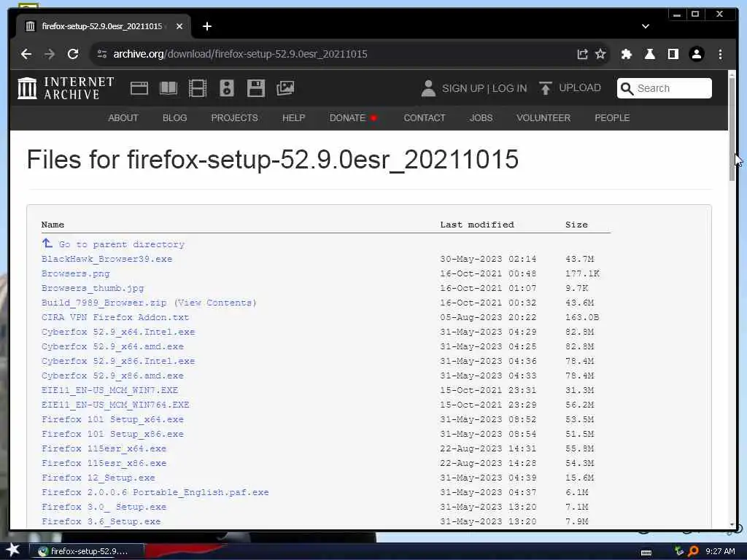Download EIE11_EN-US_MCM_WIN7.EXE
The image size is (747, 560).
pyautogui.click(x=109, y=390)
